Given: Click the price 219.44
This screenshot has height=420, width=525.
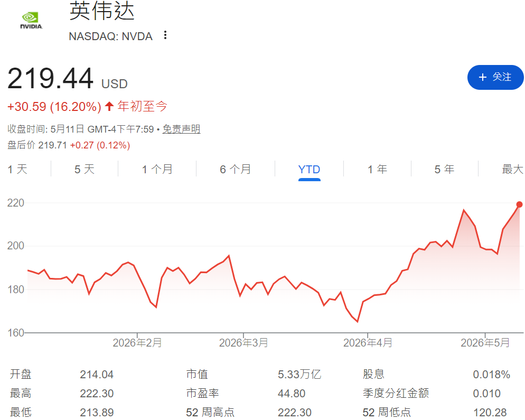Looking at the screenshot, I should click(x=50, y=78).
